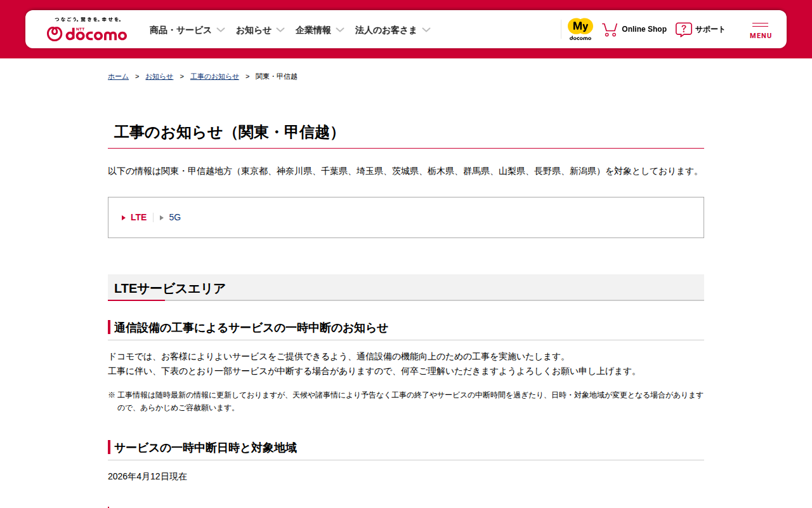
Task: Click the ホーム breadcrumb link
Action: (x=118, y=76)
